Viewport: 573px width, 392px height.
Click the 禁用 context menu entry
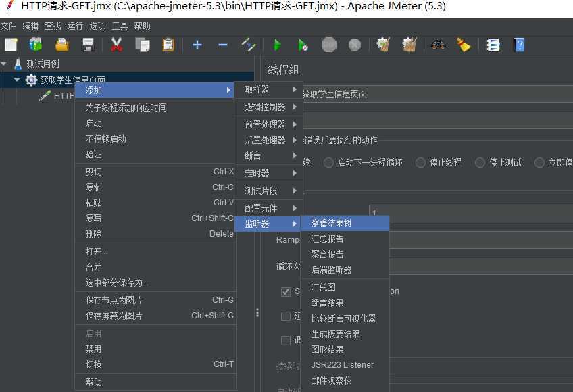(156, 349)
